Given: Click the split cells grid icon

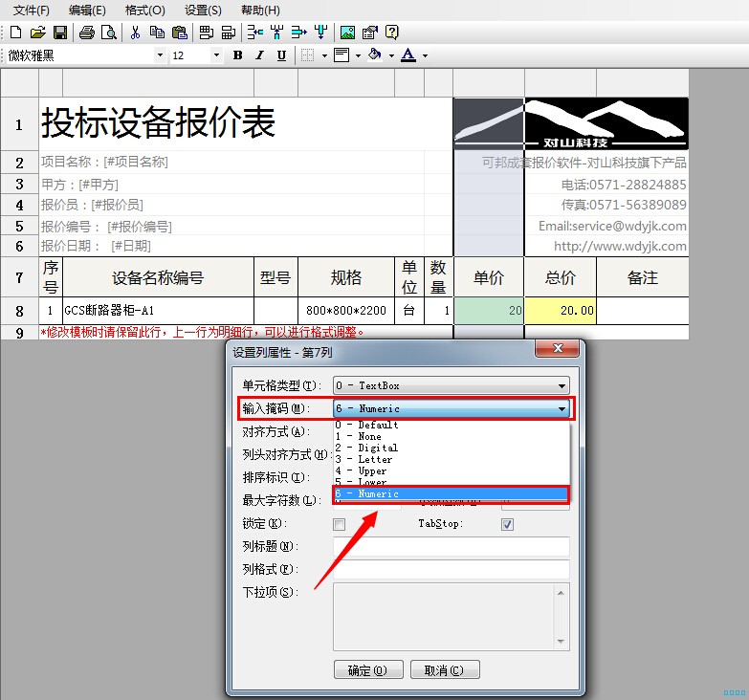Looking at the screenshot, I should click(x=229, y=33).
